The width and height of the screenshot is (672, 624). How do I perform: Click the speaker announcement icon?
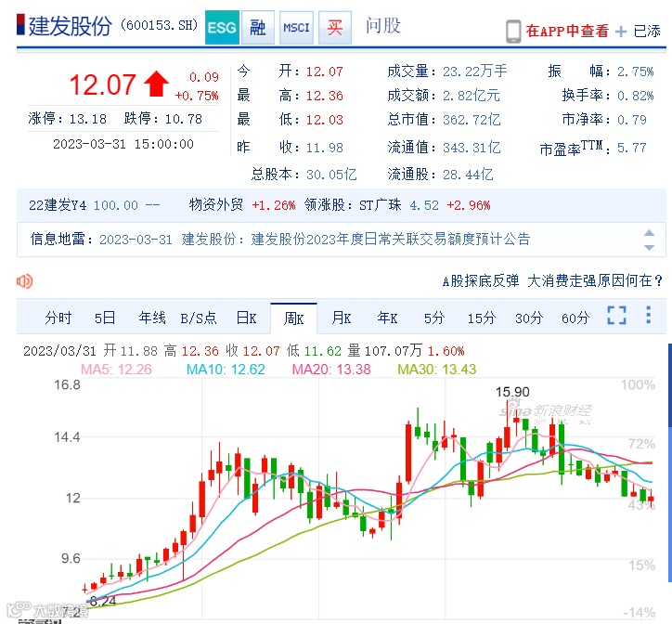24,281
